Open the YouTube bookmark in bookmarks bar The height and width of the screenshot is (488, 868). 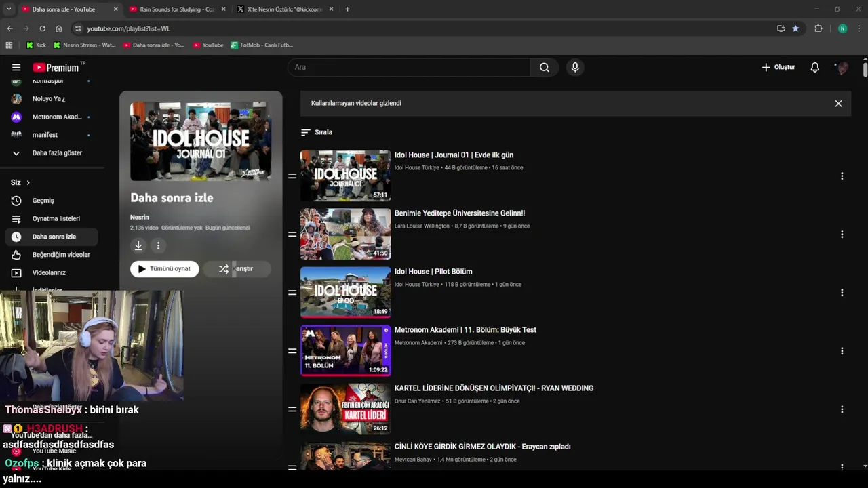click(208, 45)
